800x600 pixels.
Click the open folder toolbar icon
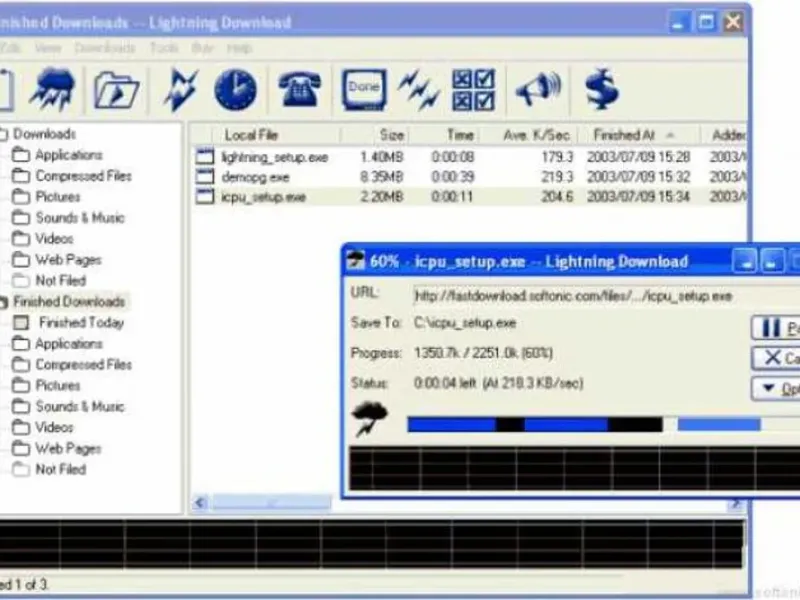(x=117, y=90)
